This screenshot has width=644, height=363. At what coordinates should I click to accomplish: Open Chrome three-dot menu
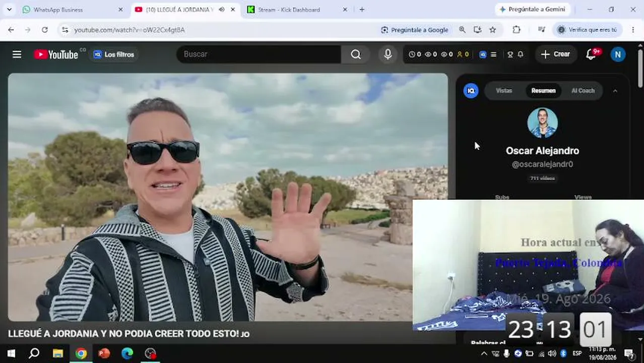(633, 30)
